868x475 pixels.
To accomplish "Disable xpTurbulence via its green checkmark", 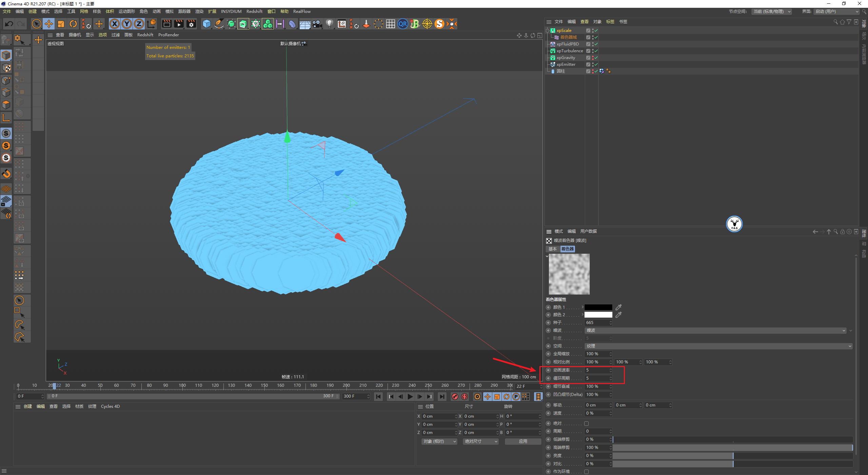I will [596, 51].
